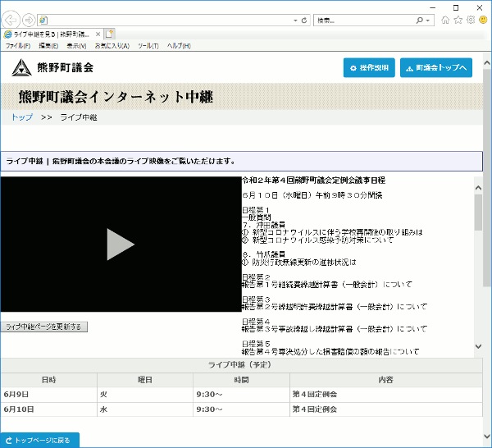This screenshot has width=492, height=448.
Task: Open the 編集(E) menu
Action: coord(48,46)
